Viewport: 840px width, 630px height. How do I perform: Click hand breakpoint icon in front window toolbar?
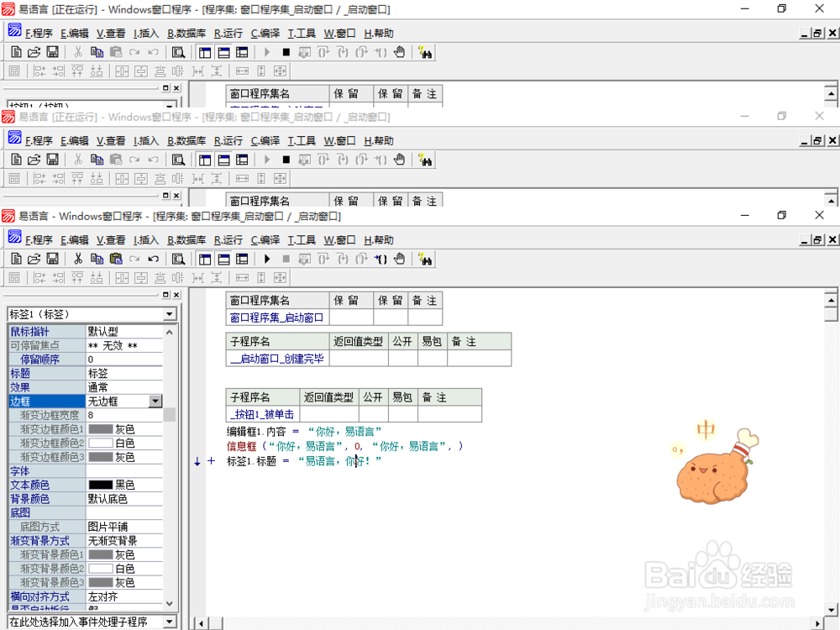coord(399,260)
